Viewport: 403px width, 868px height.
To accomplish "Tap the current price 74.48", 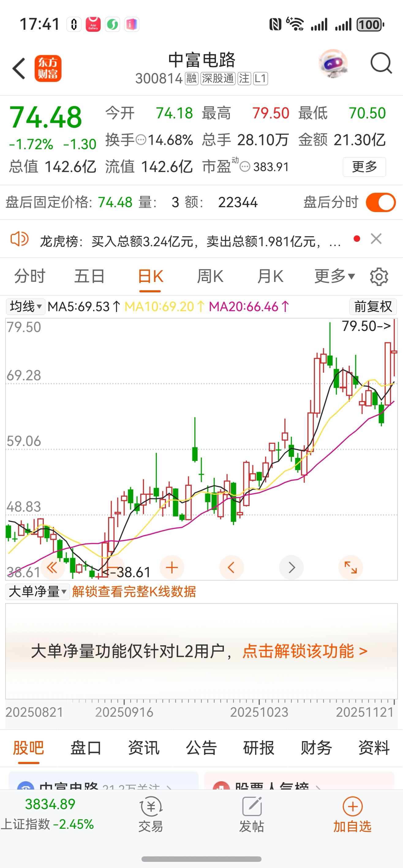I will (x=46, y=117).
